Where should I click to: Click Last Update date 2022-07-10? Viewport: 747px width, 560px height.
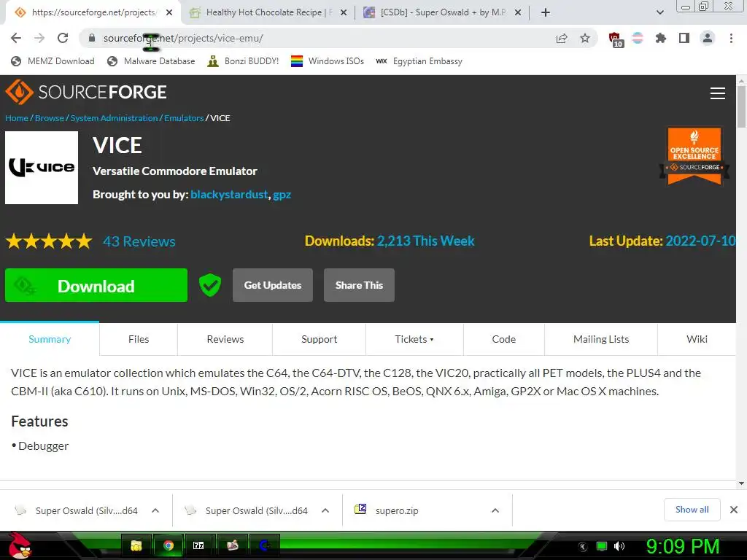coord(700,241)
